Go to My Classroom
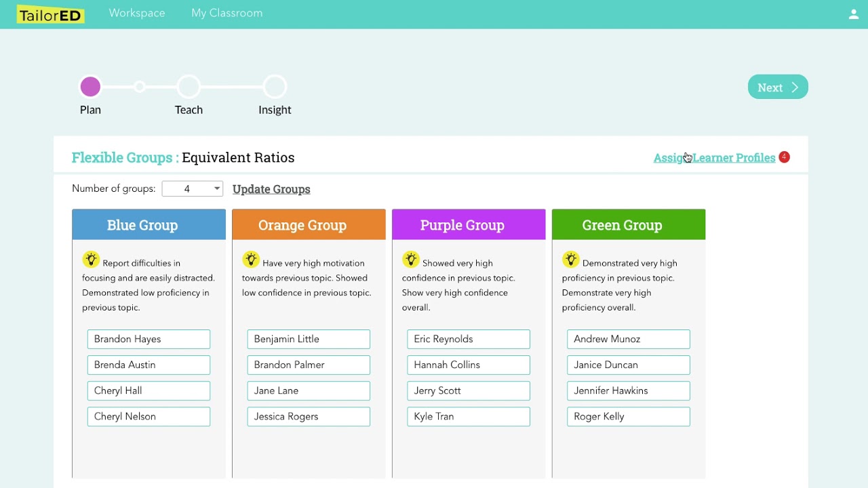The image size is (868, 488). (226, 14)
